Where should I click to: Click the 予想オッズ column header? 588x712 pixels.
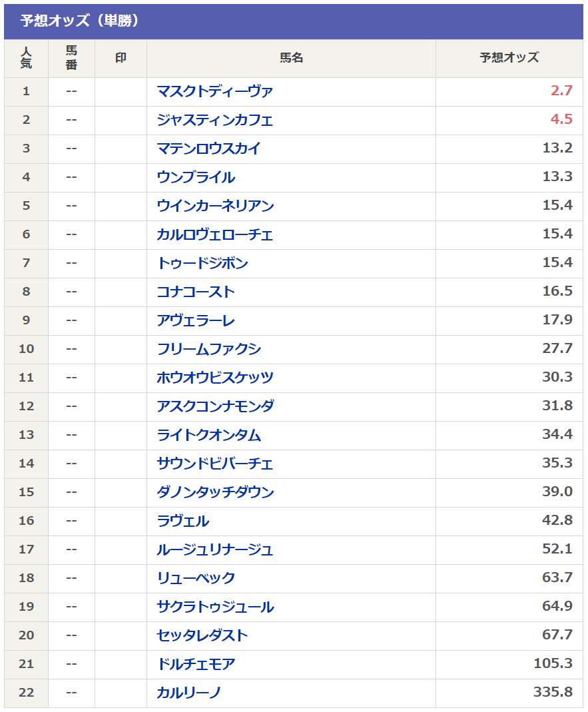[x=509, y=58]
